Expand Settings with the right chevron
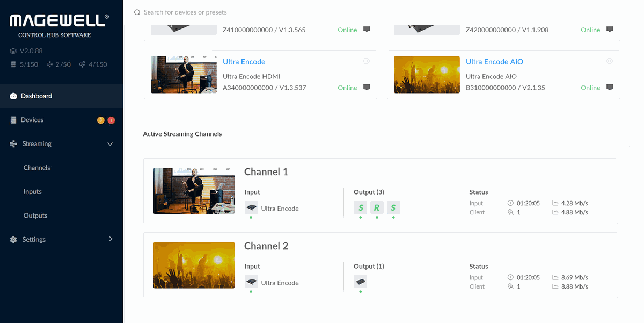Image resolution: width=644 pixels, height=323 pixels. tap(111, 239)
